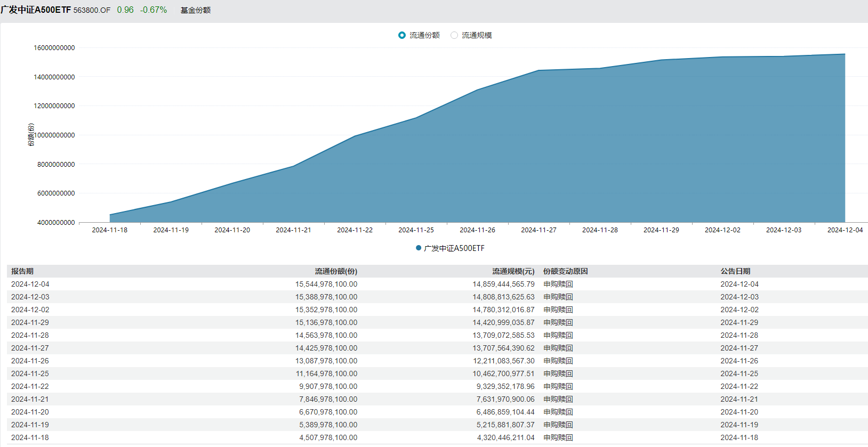Click scale value 10,462,700,977.51
The width and height of the screenshot is (868, 447).
(503, 373)
